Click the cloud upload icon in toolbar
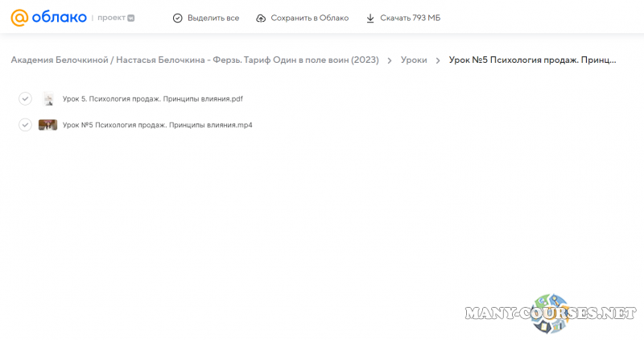The width and height of the screenshot is (644, 340). click(x=261, y=18)
